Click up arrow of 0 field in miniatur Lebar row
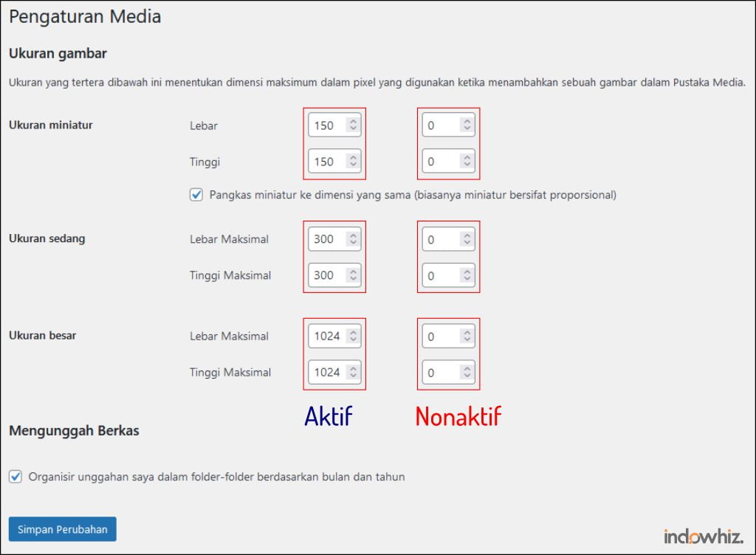The height and width of the screenshot is (555, 756). pyautogui.click(x=467, y=121)
